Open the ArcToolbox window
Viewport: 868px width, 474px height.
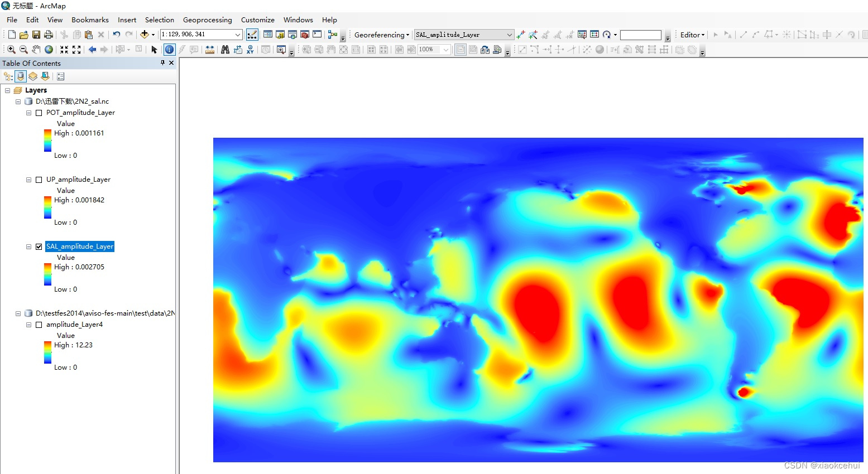(x=305, y=35)
